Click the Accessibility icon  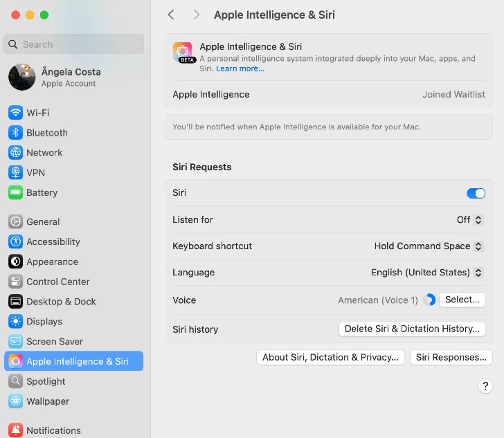pyautogui.click(x=15, y=241)
